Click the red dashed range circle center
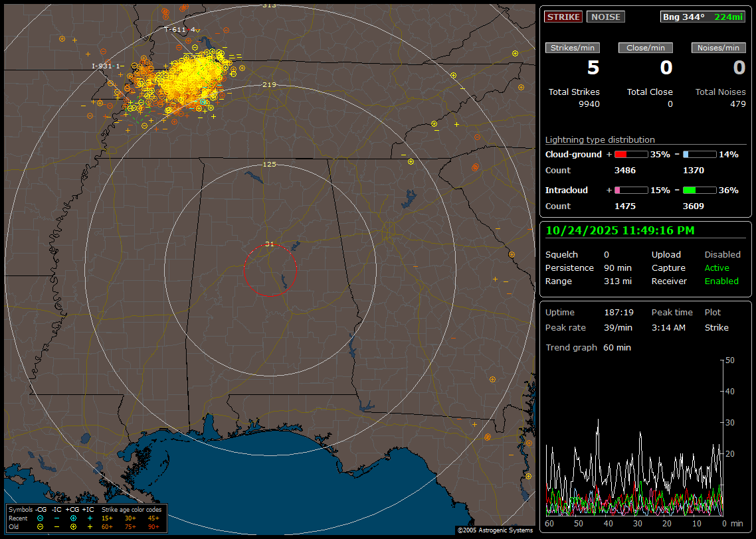This screenshot has height=539, width=756. 270,270
